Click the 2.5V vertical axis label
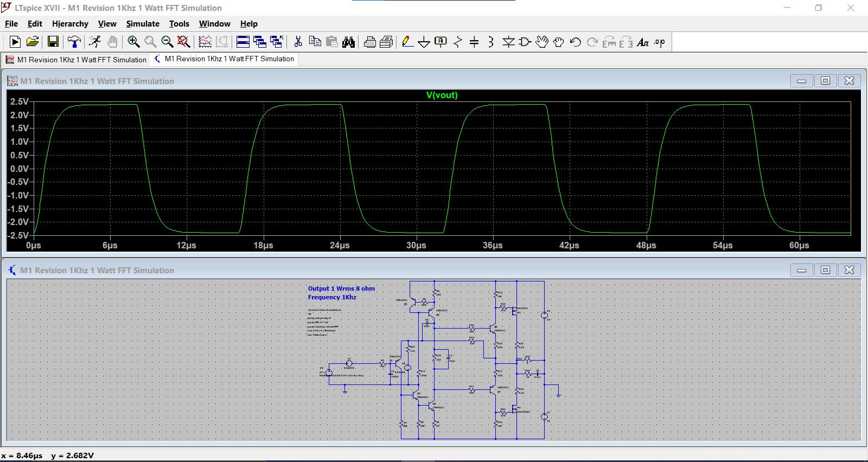The height and width of the screenshot is (462, 868). pyautogui.click(x=20, y=101)
